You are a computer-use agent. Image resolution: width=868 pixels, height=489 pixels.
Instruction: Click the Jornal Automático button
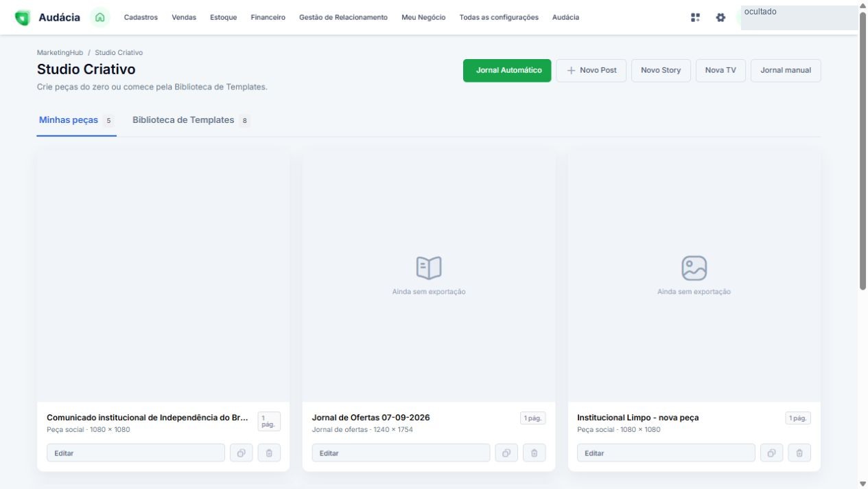(x=507, y=70)
